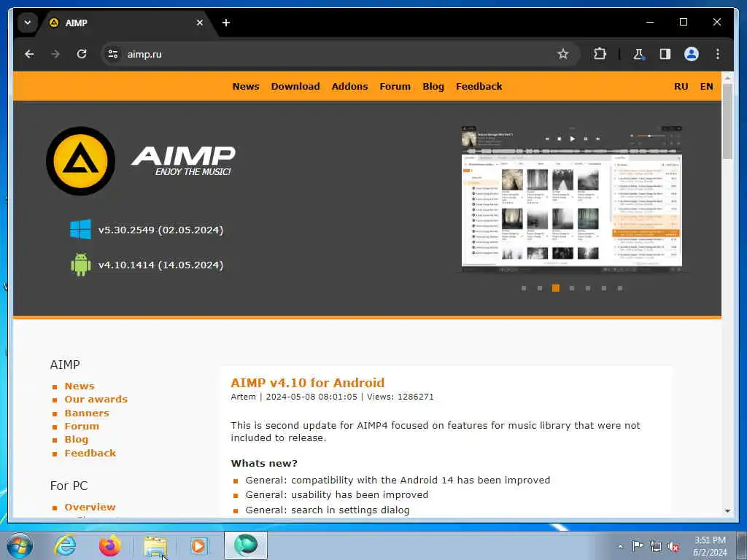
Task: Open Android version v4.10.1414 link
Action: click(160, 265)
